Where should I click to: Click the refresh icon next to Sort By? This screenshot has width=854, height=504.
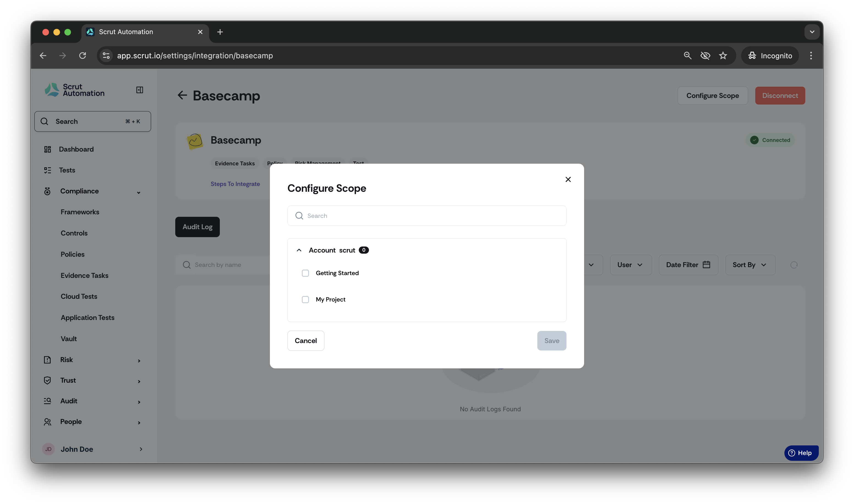point(793,265)
